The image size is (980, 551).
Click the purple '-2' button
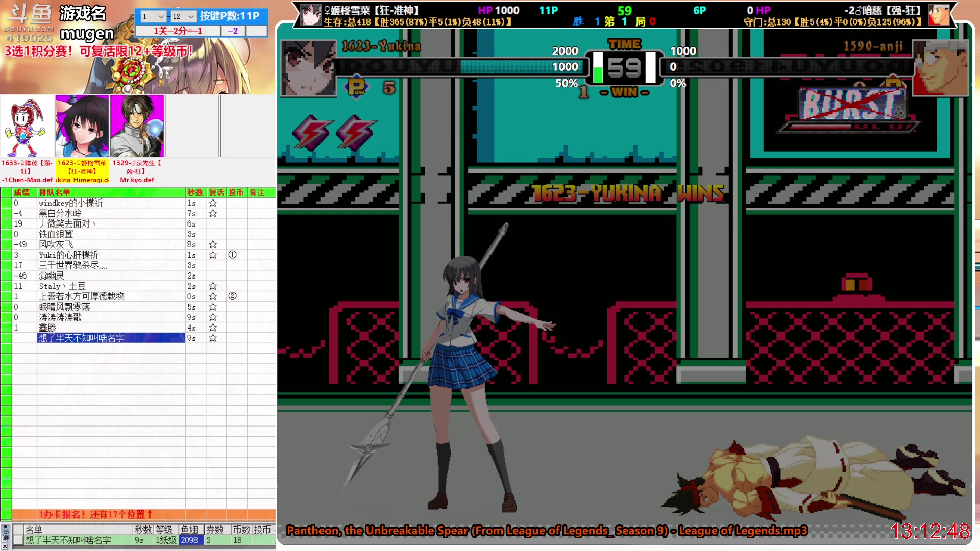tap(233, 31)
